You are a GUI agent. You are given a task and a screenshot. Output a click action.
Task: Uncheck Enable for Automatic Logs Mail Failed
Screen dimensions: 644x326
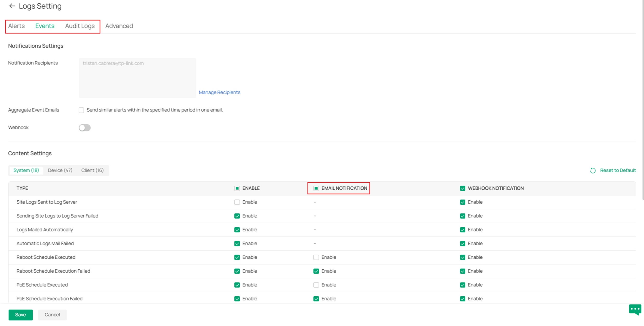click(x=237, y=244)
